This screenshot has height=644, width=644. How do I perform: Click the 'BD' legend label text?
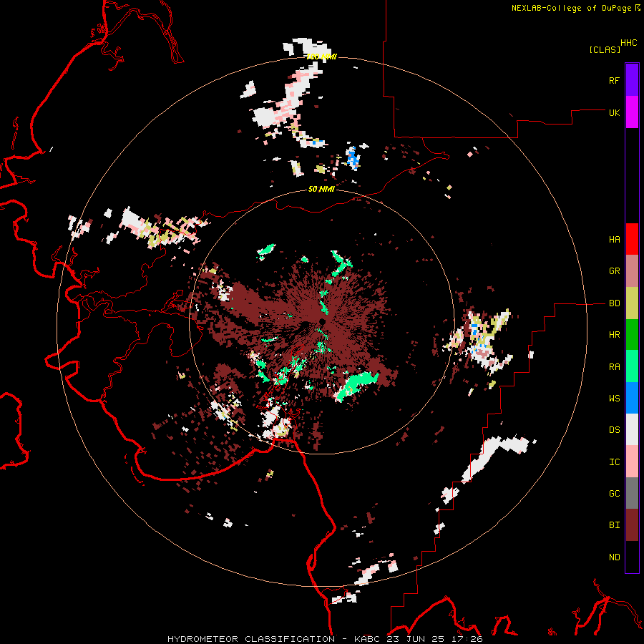point(614,303)
